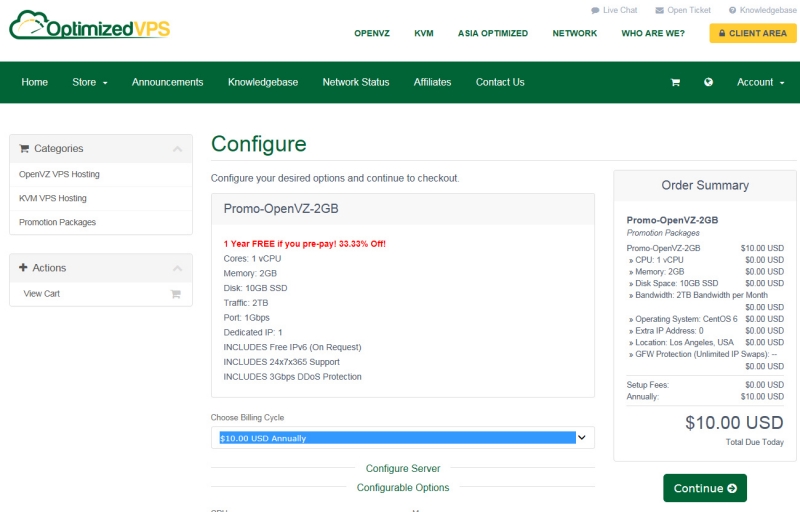
Task: Click the CLIENT AREA button
Action: tap(753, 33)
